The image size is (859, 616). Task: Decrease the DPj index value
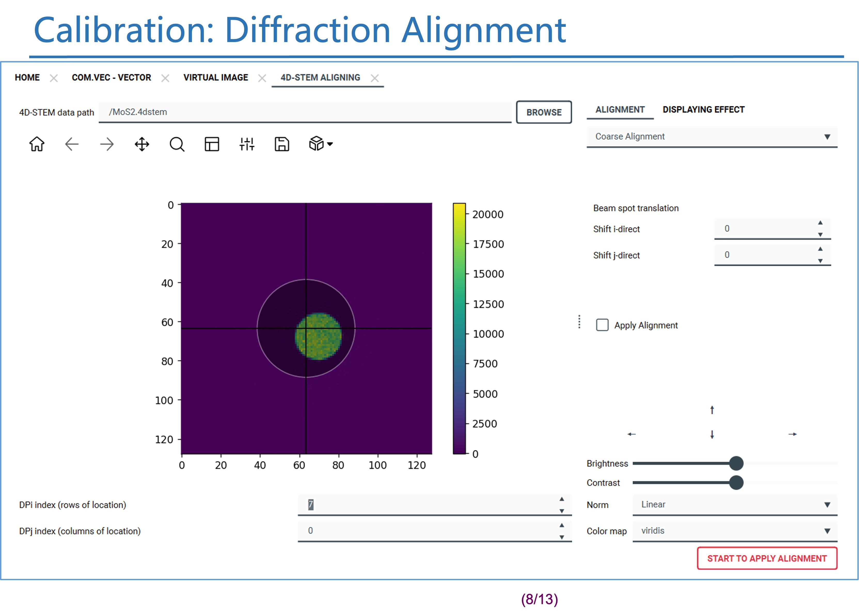(x=562, y=537)
